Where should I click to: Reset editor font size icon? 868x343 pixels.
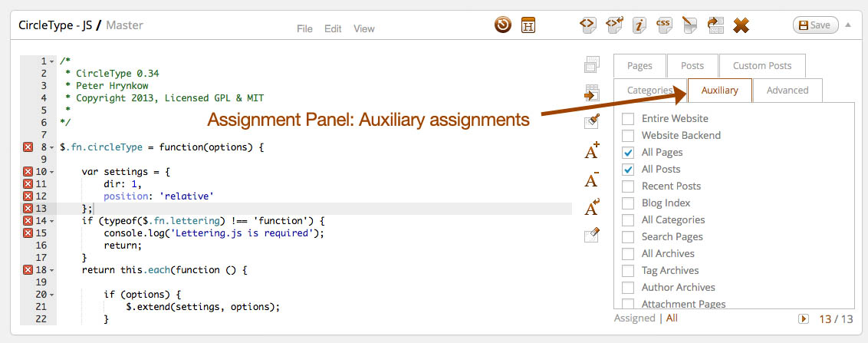coord(591,207)
